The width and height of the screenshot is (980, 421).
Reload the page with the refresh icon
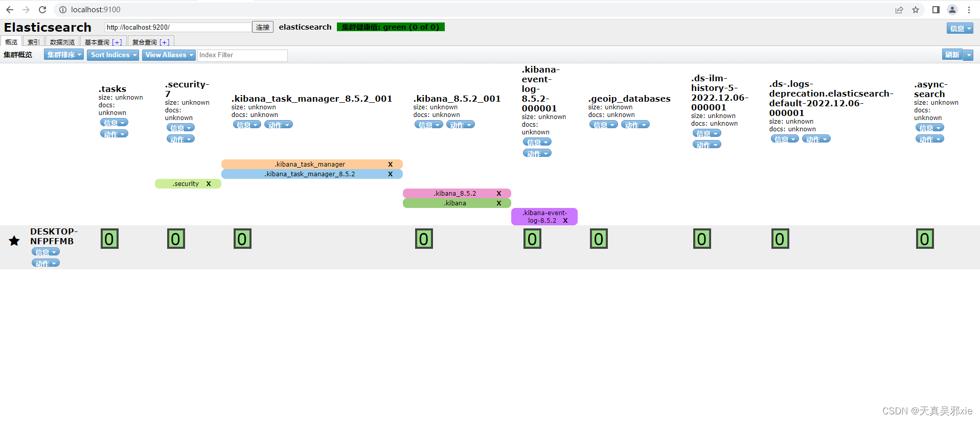point(42,10)
